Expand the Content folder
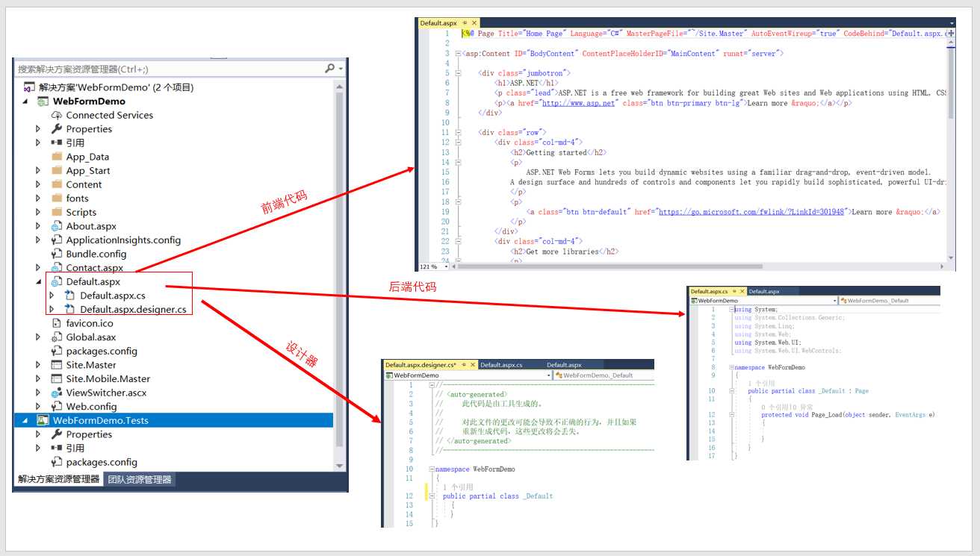 tap(38, 184)
